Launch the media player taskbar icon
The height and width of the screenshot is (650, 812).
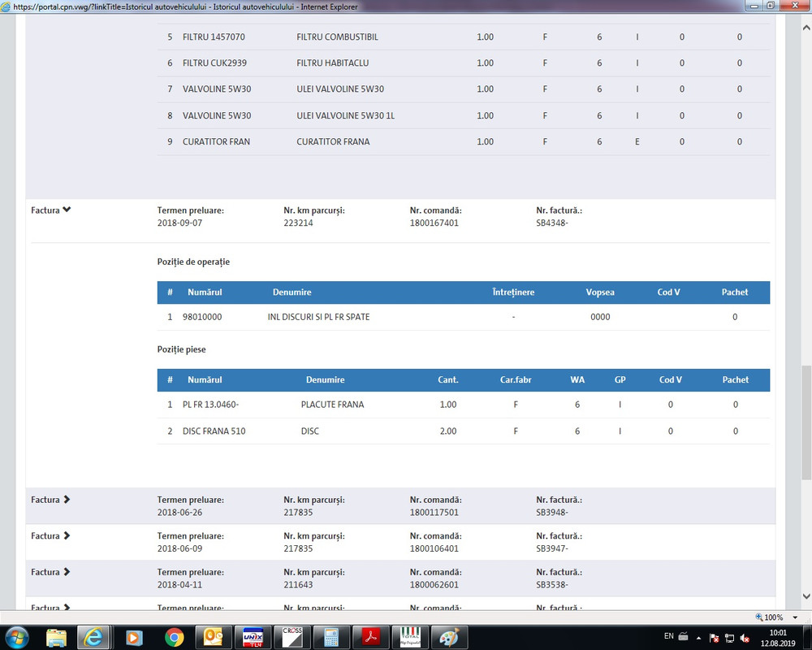point(134,637)
